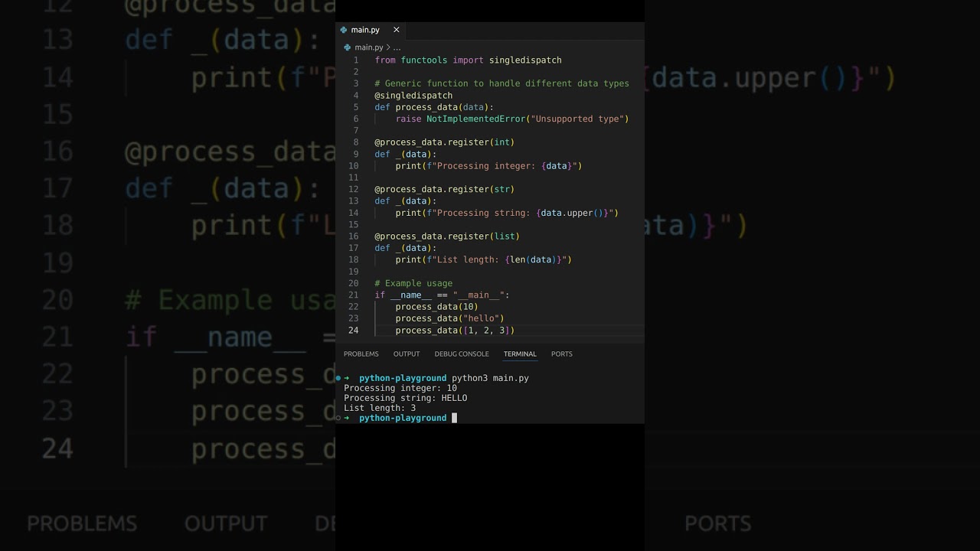Switch to the OUTPUT panel tab
Image resolution: width=980 pixels, height=551 pixels.
407,354
